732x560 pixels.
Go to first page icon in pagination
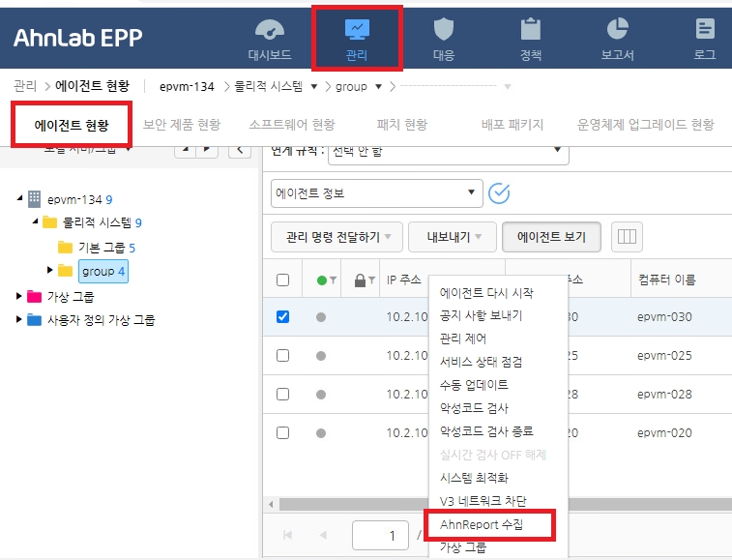pos(288,535)
